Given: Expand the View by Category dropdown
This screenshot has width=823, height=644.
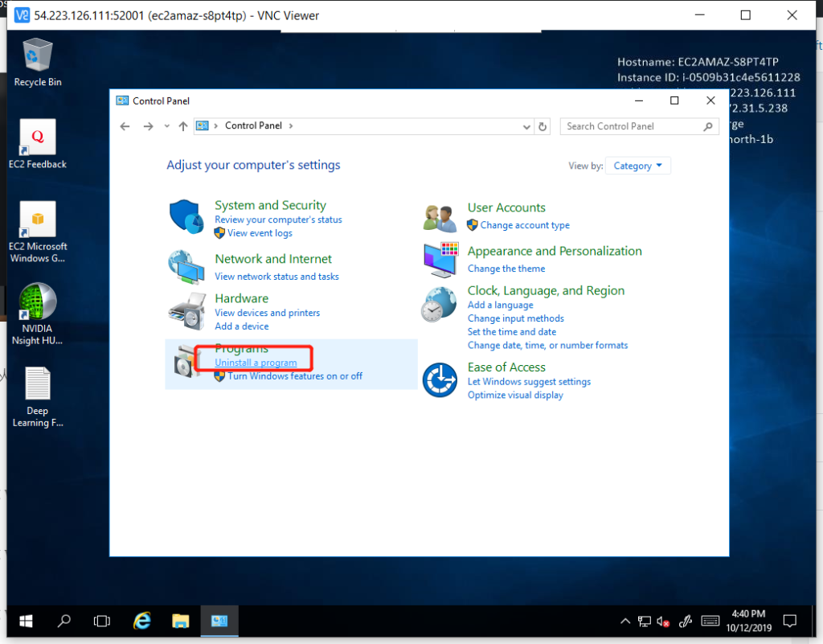Looking at the screenshot, I should click(638, 166).
